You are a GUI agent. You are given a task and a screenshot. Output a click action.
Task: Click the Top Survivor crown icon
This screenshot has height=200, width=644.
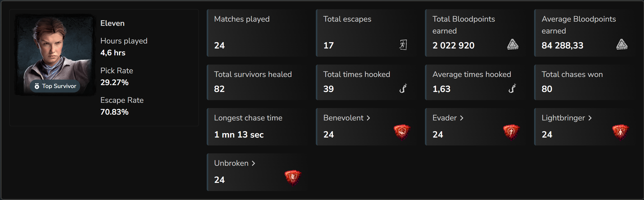pos(37,86)
